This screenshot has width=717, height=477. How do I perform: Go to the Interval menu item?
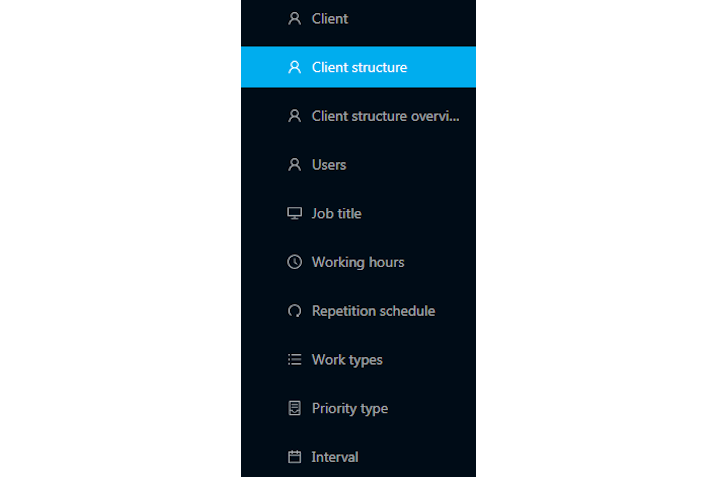(358, 456)
